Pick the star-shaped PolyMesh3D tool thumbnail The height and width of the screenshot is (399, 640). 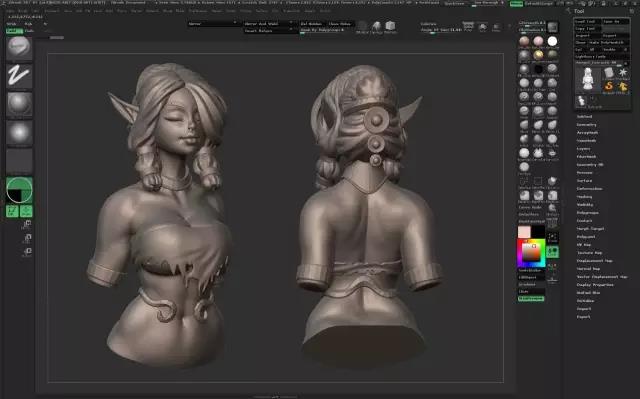pos(623,73)
